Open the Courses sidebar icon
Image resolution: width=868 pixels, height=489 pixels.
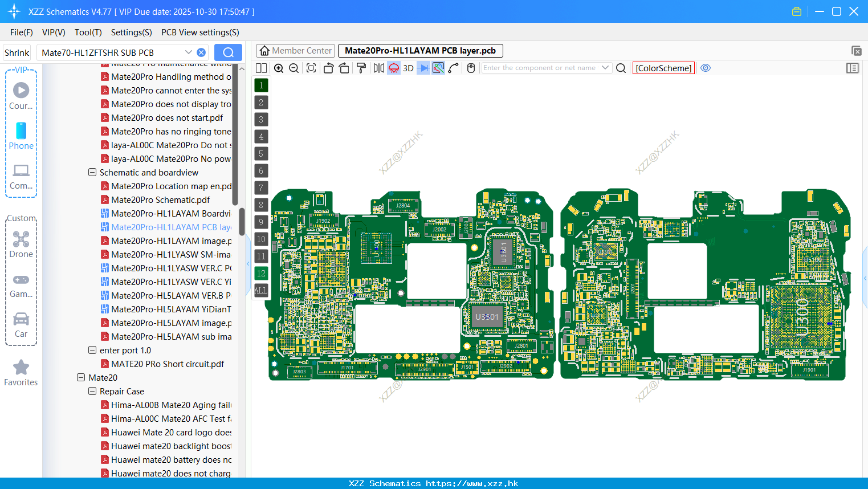pyautogui.click(x=21, y=96)
